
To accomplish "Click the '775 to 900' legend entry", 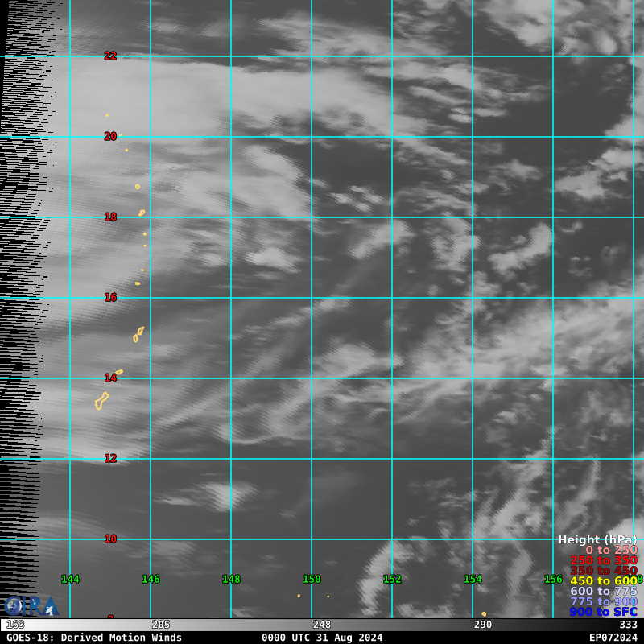I will [x=603, y=601].
